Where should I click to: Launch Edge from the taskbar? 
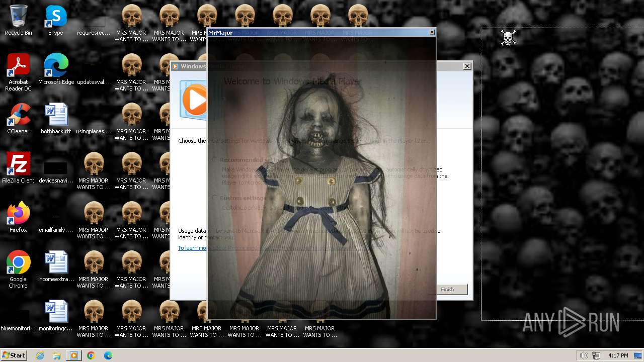point(108,355)
